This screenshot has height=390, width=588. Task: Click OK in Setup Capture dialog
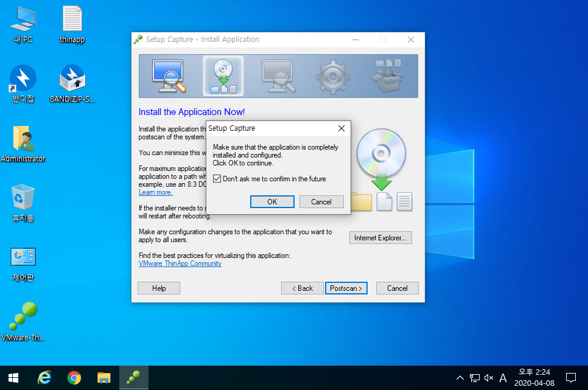point(272,202)
